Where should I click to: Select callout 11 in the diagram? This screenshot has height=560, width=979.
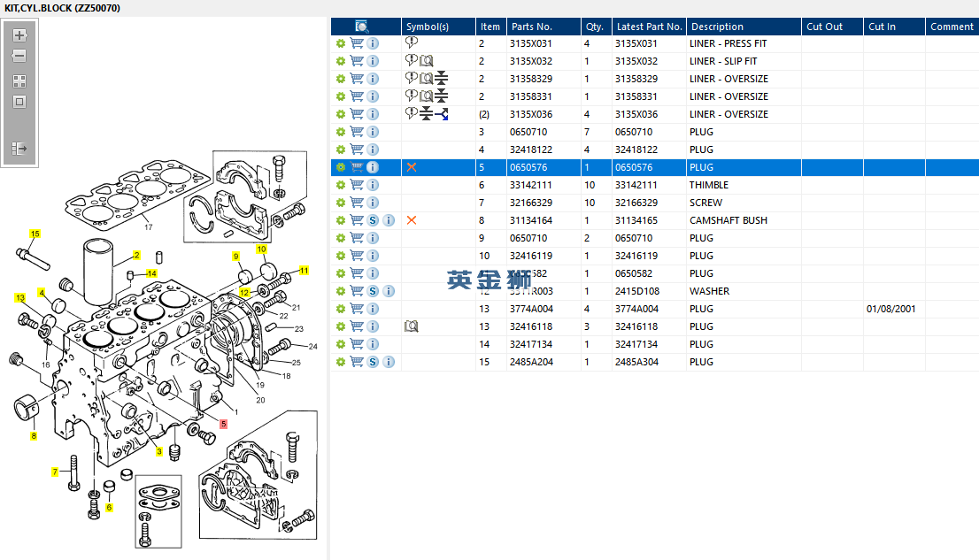coord(304,271)
